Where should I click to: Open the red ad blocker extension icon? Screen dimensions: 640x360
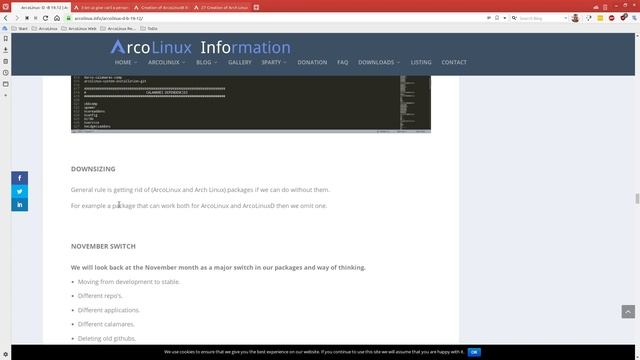611,18
